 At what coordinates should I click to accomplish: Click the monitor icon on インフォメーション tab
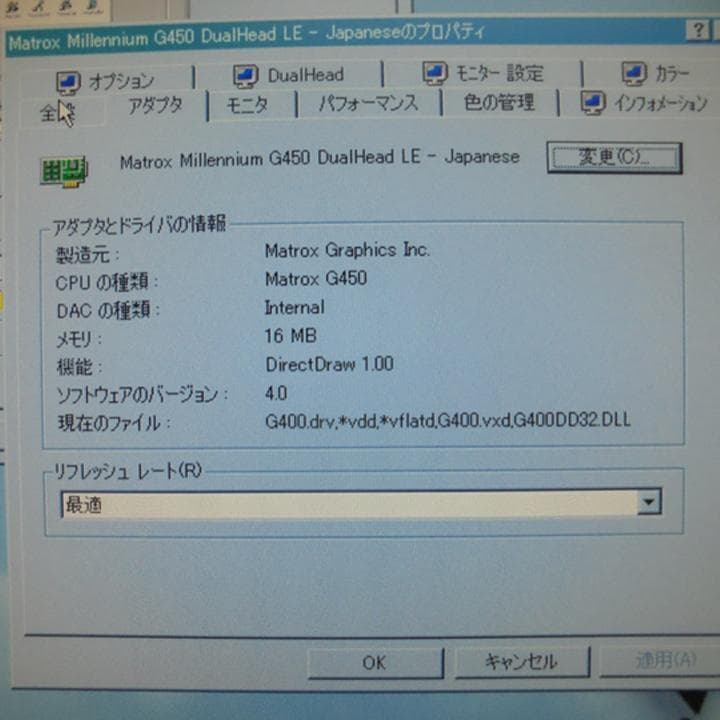pyautogui.click(x=593, y=102)
